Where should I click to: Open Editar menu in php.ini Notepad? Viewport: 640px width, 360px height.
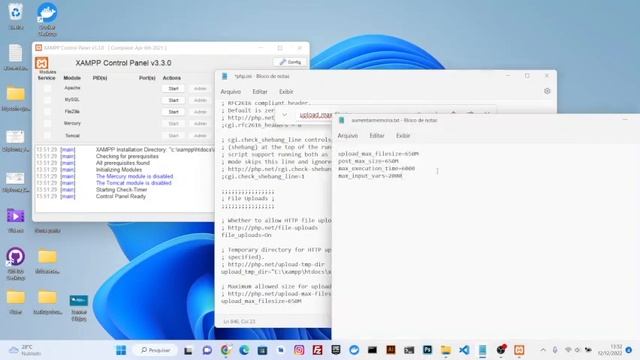tap(260, 92)
